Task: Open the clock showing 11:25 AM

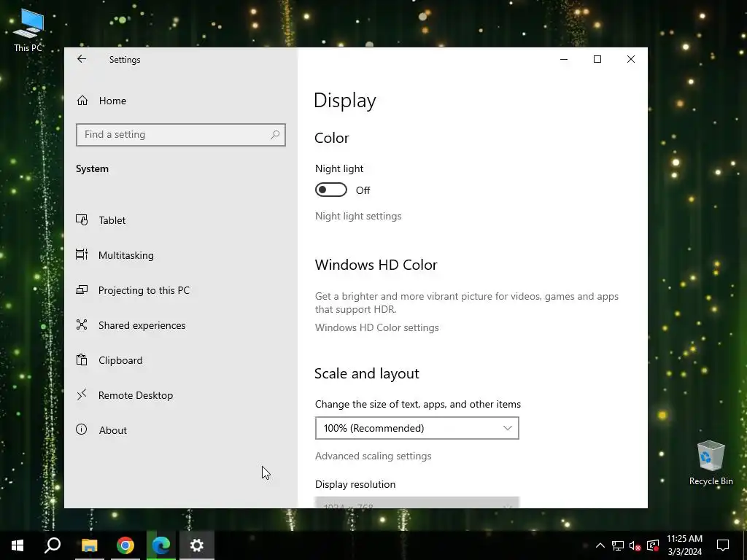Action: point(684,545)
